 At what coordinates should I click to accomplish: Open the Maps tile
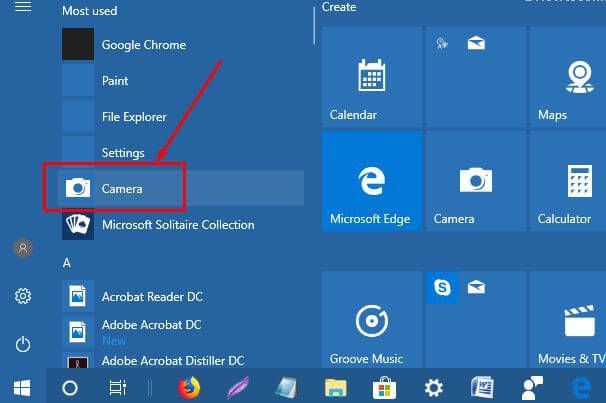pyautogui.click(x=568, y=77)
